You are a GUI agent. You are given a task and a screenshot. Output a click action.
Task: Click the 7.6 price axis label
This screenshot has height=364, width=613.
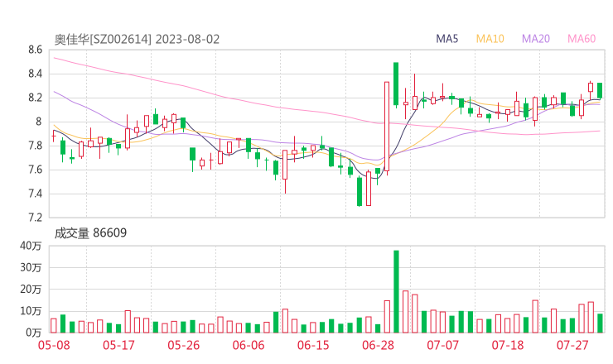point(35,170)
